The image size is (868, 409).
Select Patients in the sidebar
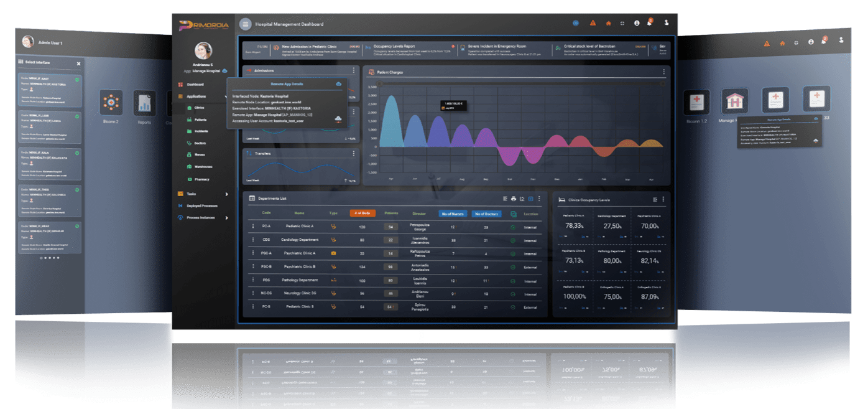200,120
